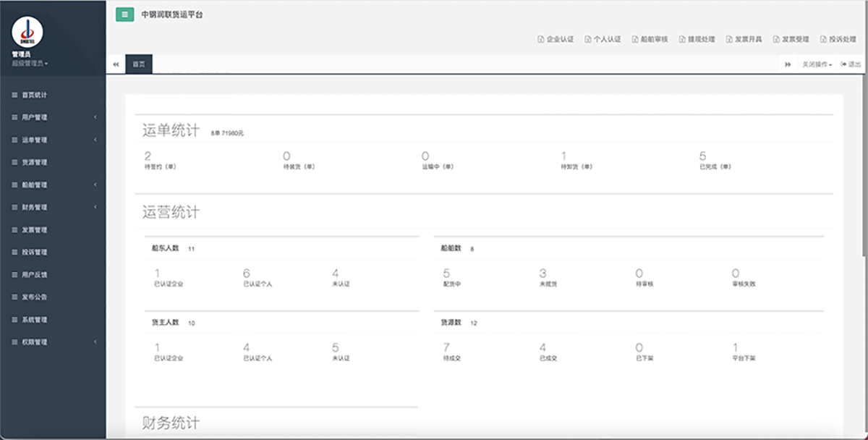Image resolution: width=868 pixels, height=440 pixels.
Task: Open the 关闭操作 dropdown menu
Action: (817, 64)
